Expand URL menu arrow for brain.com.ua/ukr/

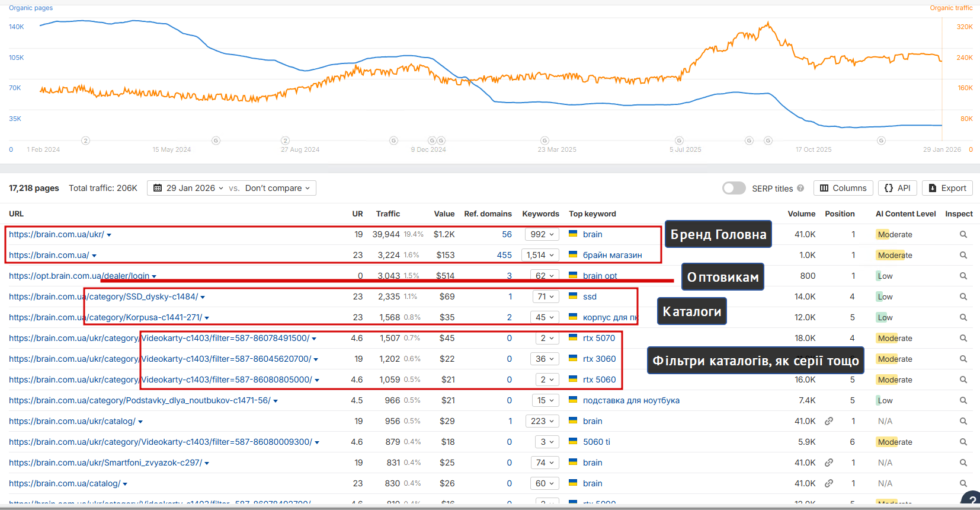point(109,235)
